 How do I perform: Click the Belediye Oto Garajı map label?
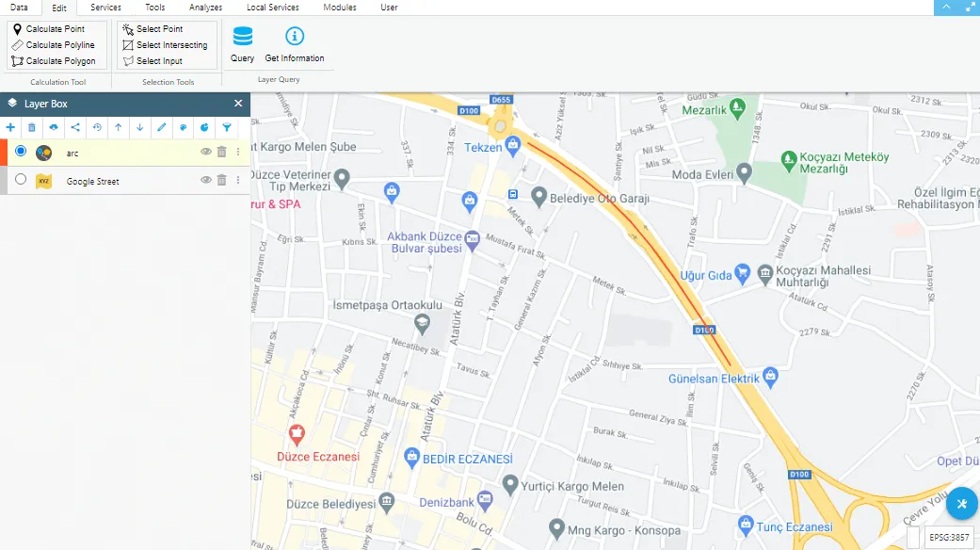[x=600, y=199]
